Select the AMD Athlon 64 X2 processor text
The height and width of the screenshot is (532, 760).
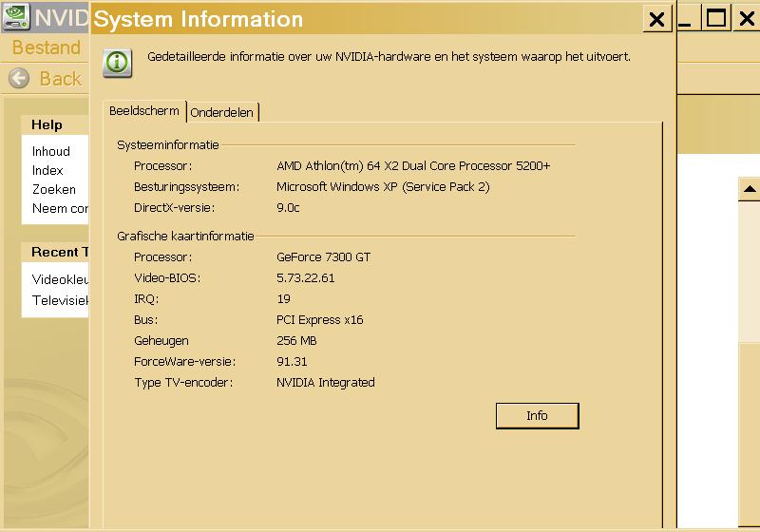[413, 165]
